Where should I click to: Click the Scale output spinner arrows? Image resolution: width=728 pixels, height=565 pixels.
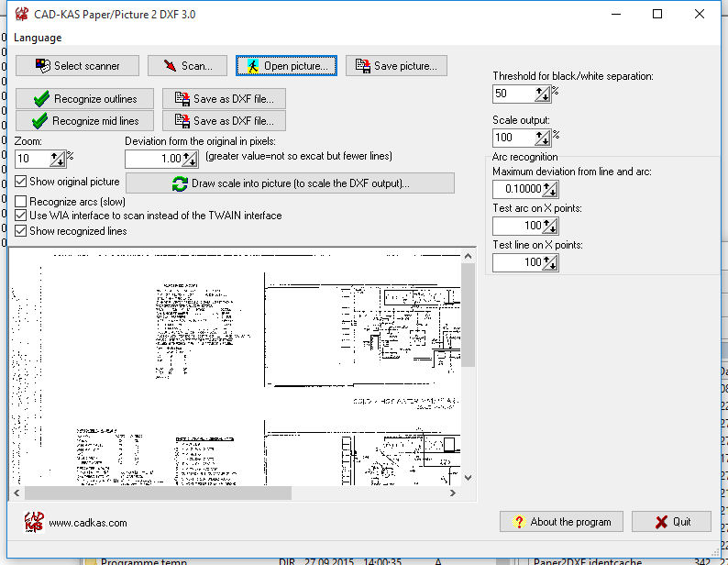[543, 138]
